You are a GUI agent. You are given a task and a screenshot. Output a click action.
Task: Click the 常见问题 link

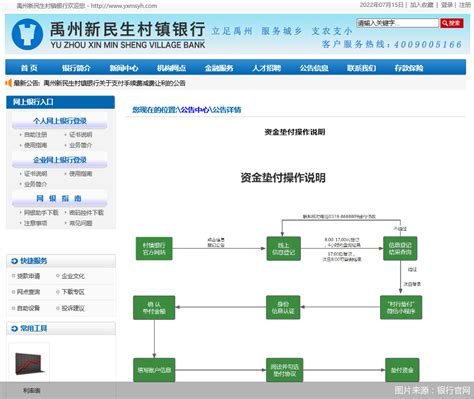[x=80, y=223]
